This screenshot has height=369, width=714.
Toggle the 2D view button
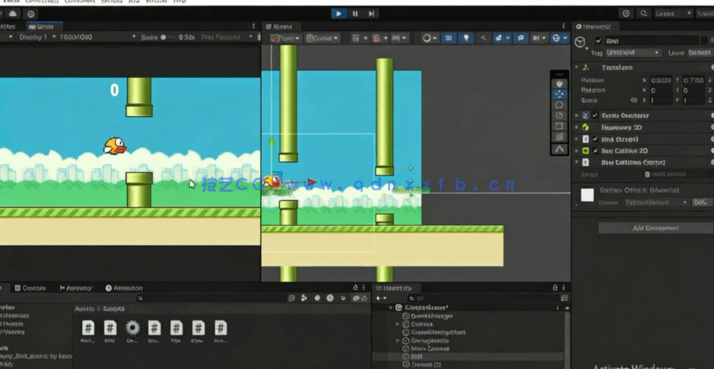[x=449, y=38]
